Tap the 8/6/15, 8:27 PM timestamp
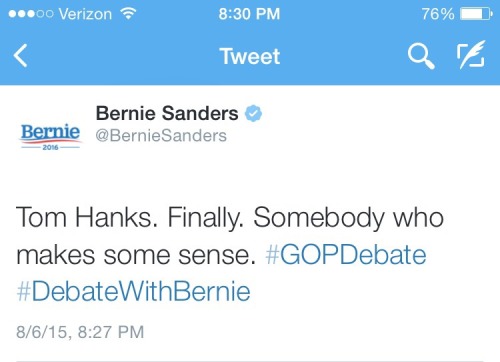The image size is (500, 362). click(80, 332)
